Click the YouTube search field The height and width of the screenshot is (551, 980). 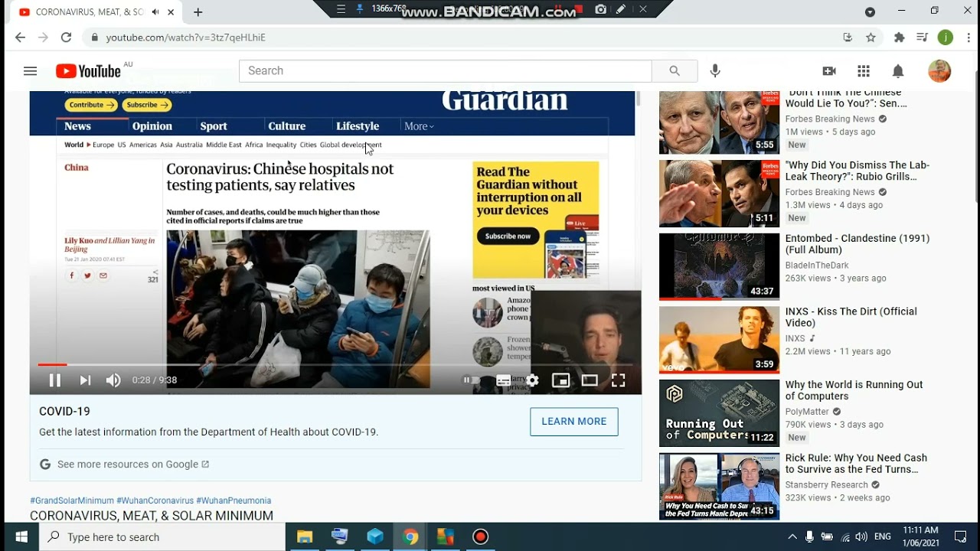pyautogui.click(x=446, y=71)
